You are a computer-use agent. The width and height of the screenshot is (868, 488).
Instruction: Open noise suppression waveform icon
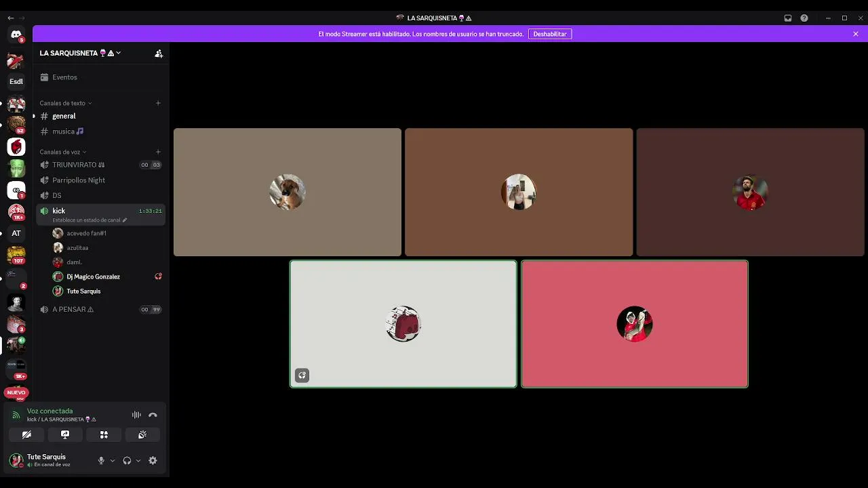(x=136, y=415)
